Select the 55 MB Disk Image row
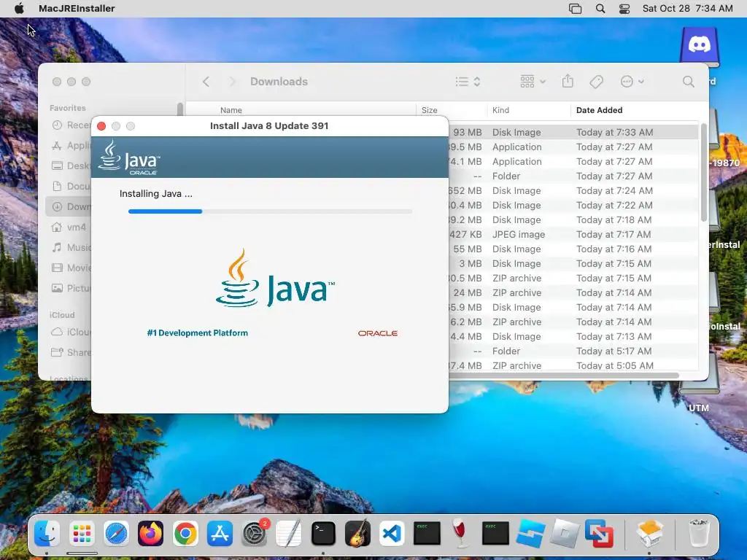Image resolution: width=747 pixels, height=560 pixels. pyautogui.click(x=573, y=249)
